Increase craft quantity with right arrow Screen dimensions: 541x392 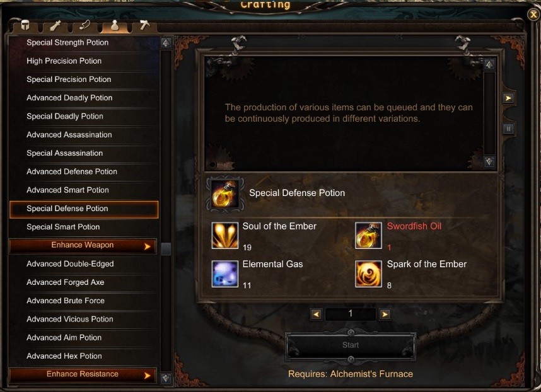click(x=385, y=314)
